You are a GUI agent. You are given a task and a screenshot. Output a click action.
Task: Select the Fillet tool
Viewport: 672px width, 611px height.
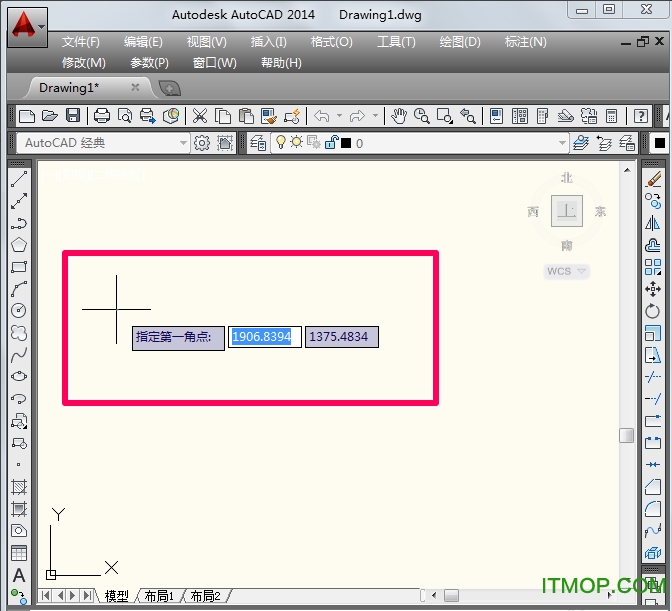pos(653,509)
